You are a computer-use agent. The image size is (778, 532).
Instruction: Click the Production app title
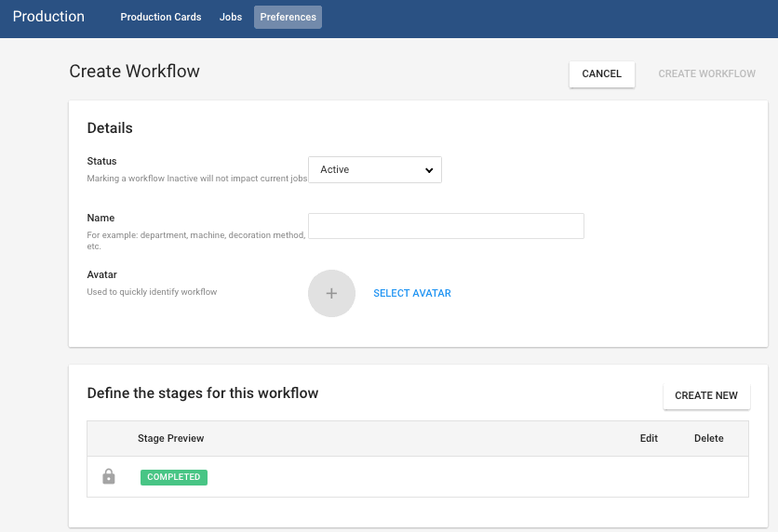coord(48,17)
